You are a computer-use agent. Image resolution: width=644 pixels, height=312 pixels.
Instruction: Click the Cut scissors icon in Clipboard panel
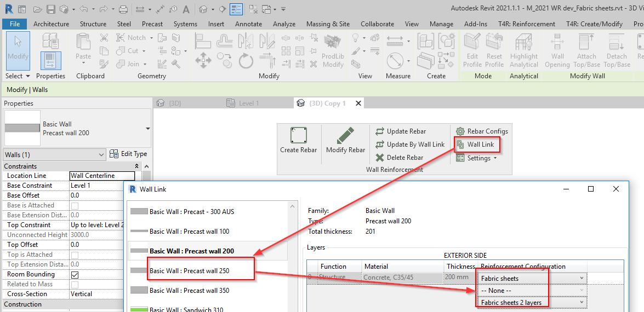pyautogui.click(x=104, y=38)
